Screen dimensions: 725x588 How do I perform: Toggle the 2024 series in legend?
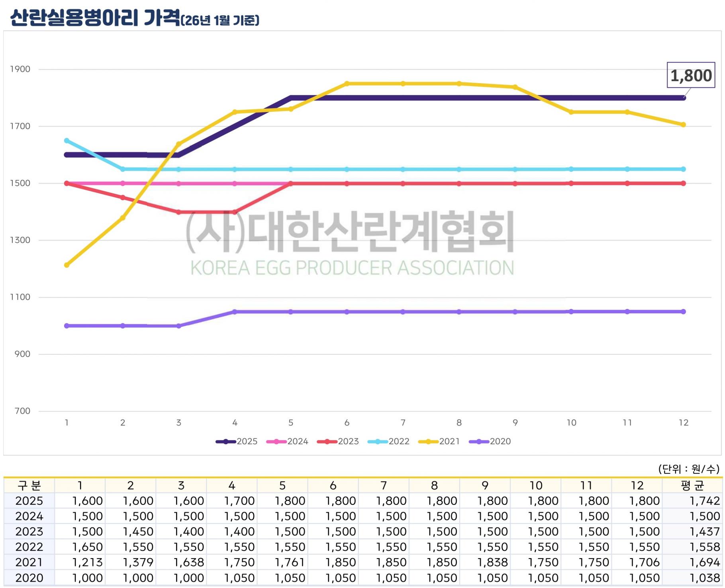coord(287,441)
